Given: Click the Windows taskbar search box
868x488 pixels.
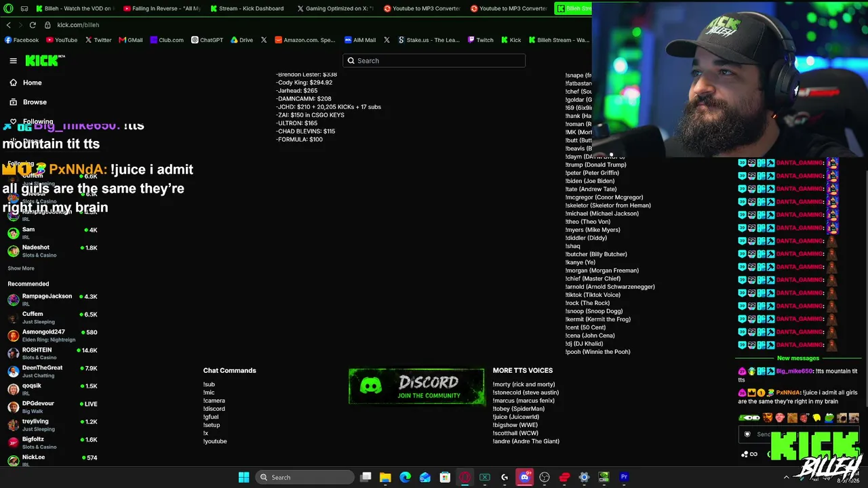Looking at the screenshot, I should [304, 477].
